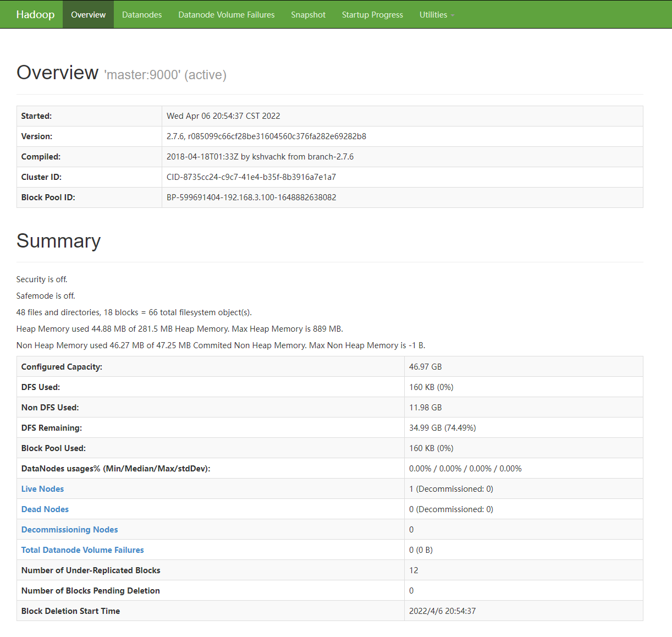Click Dead Nodes value 0 (Decommissioned: 0)
Viewport: 672px width, 637px height.
[x=451, y=509]
